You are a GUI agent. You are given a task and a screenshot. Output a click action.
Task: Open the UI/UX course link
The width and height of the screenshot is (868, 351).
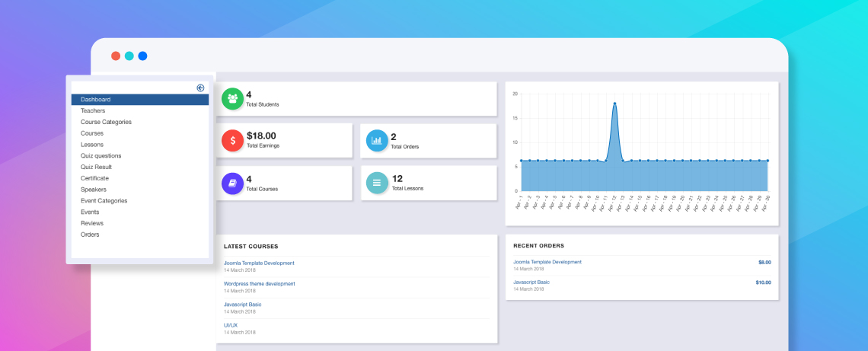(229, 325)
